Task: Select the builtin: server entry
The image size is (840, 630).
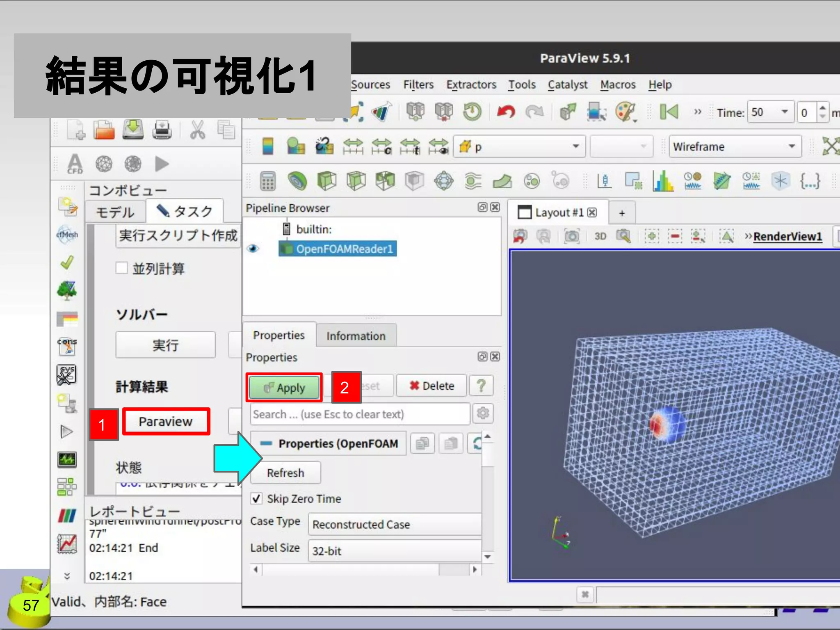Action: tap(308, 229)
